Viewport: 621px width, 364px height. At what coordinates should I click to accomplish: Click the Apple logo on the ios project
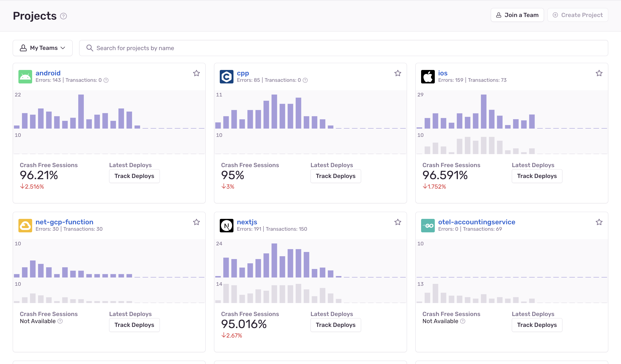tap(428, 77)
